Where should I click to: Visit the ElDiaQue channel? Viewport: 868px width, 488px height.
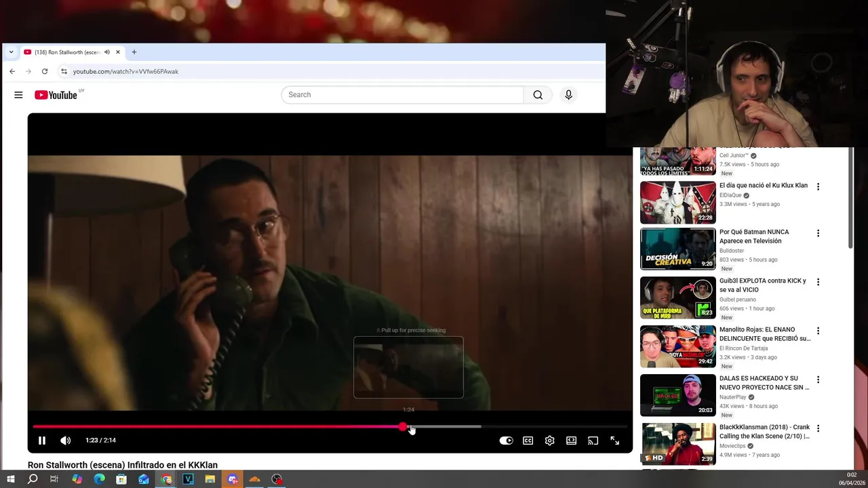pyautogui.click(x=730, y=195)
